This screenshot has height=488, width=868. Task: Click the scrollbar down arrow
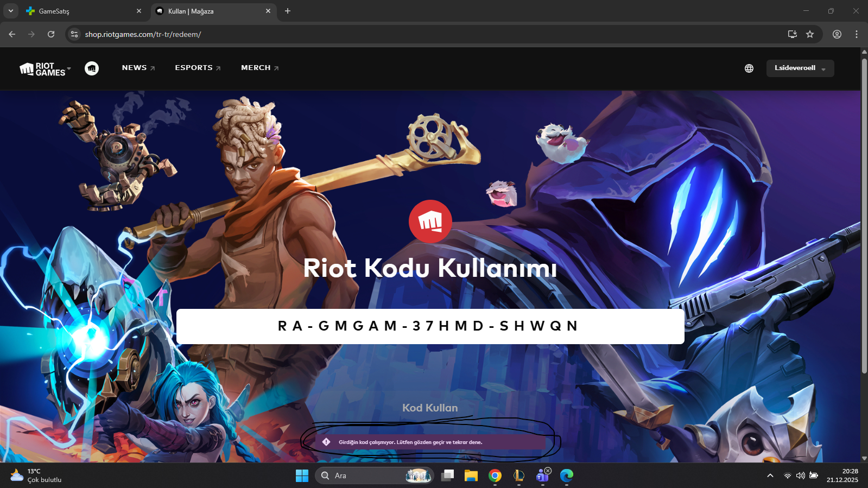[864, 458]
